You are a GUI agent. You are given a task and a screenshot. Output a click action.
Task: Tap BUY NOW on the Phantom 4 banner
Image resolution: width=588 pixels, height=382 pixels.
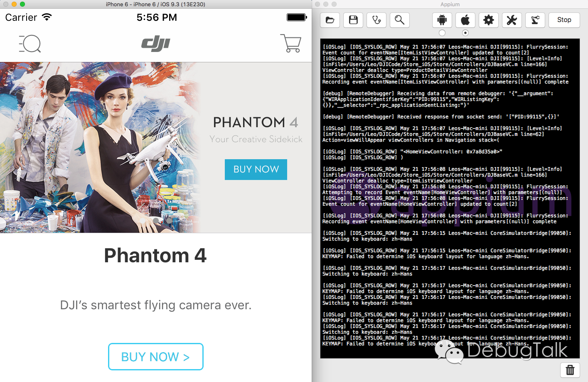click(256, 170)
